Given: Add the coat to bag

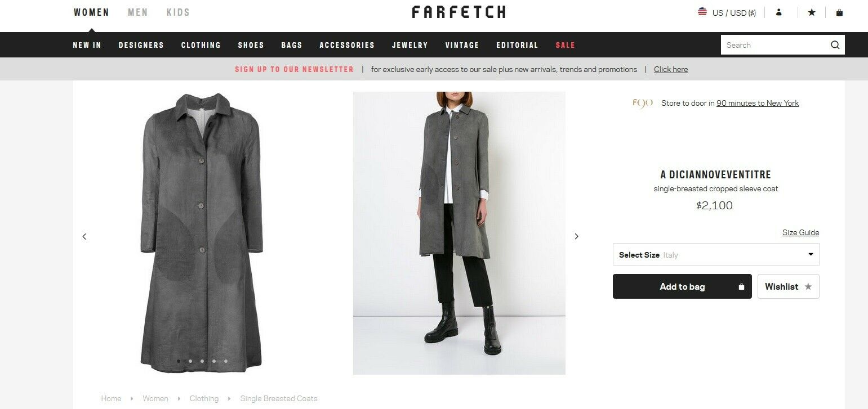Looking at the screenshot, I should (x=682, y=286).
